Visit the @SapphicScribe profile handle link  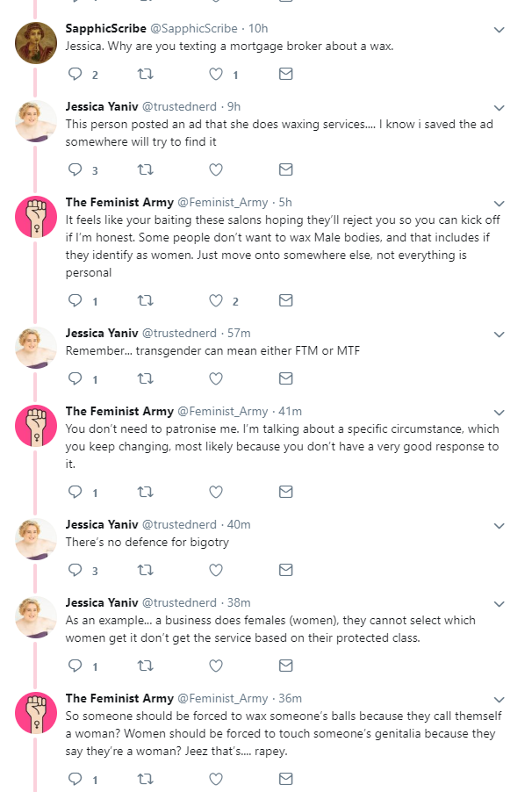tap(194, 29)
